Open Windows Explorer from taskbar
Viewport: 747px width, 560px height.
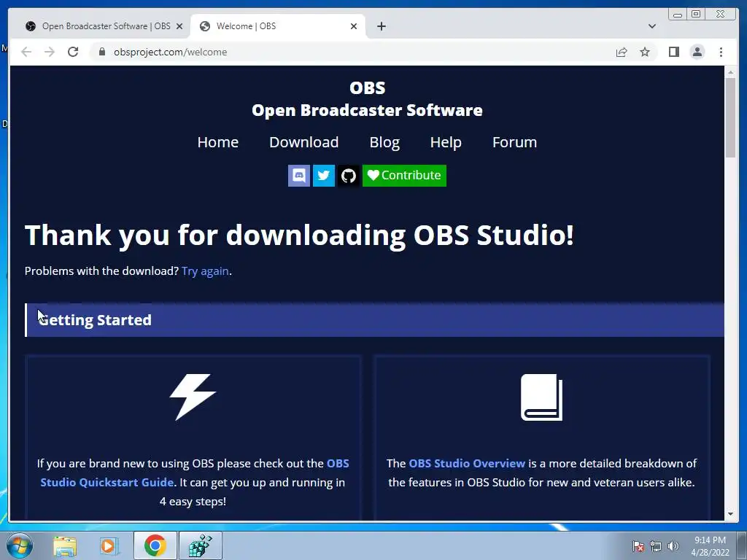point(65,545)
